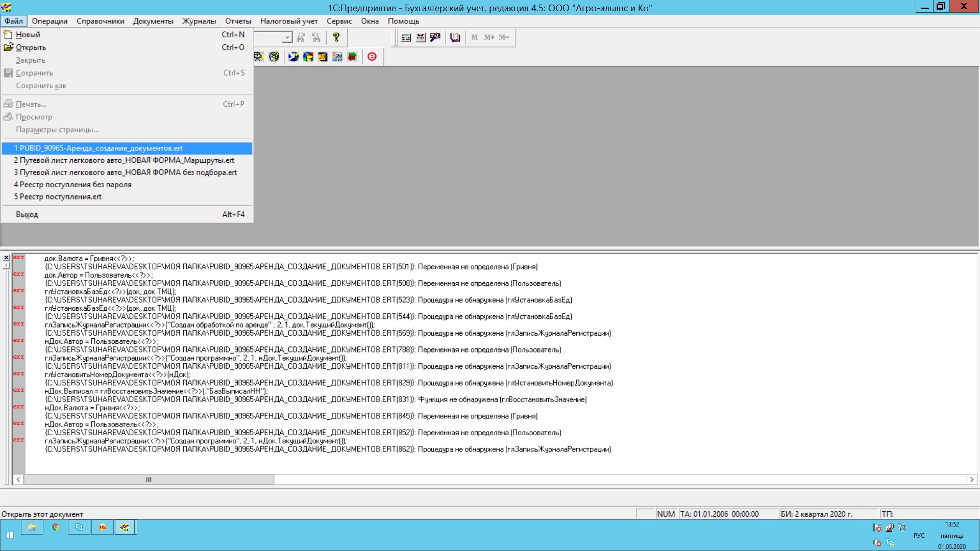980x551 pixels.
Task: Click the muted volume tray icon
Action: point(877,543)
